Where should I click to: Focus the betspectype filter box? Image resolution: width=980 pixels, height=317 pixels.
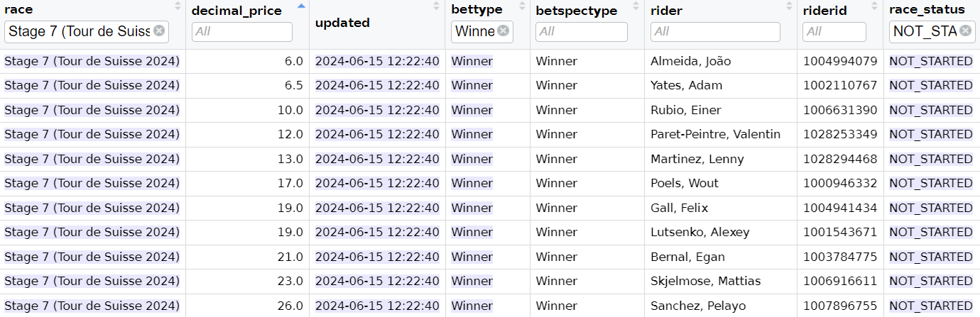(x=582, y=32)
